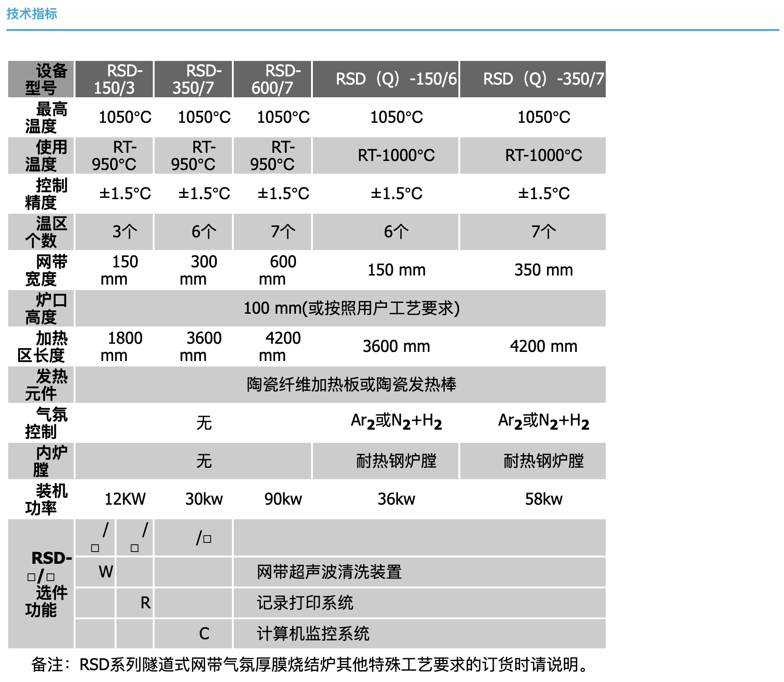Click the 备注 footnote text below table

click(x=309, y=665)
